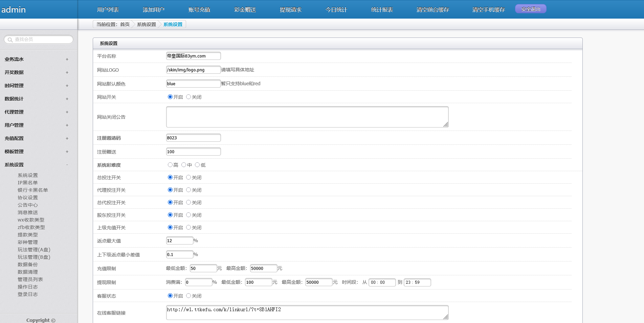Open 添加用户 in the top navigation
644x323 pixels.
coord(154,9)
